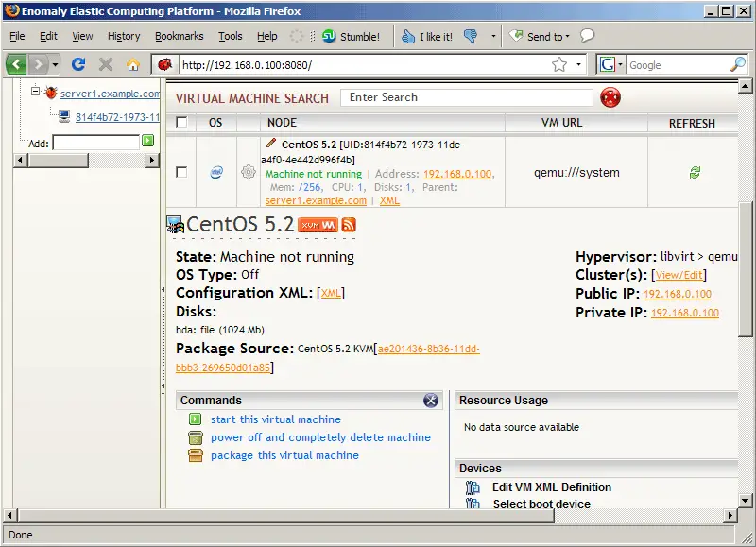
Task: Click the Enter Search field
Action: pos(466,97)
